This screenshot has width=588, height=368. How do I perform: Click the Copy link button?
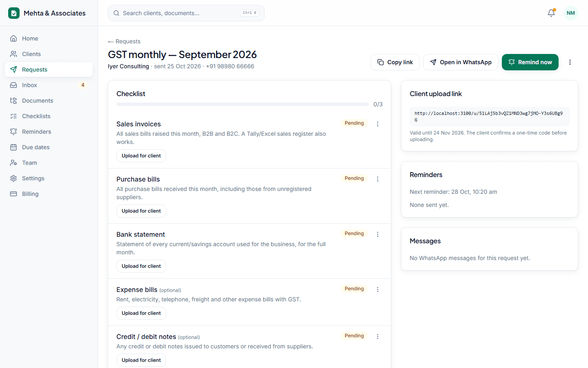point(395,62)
